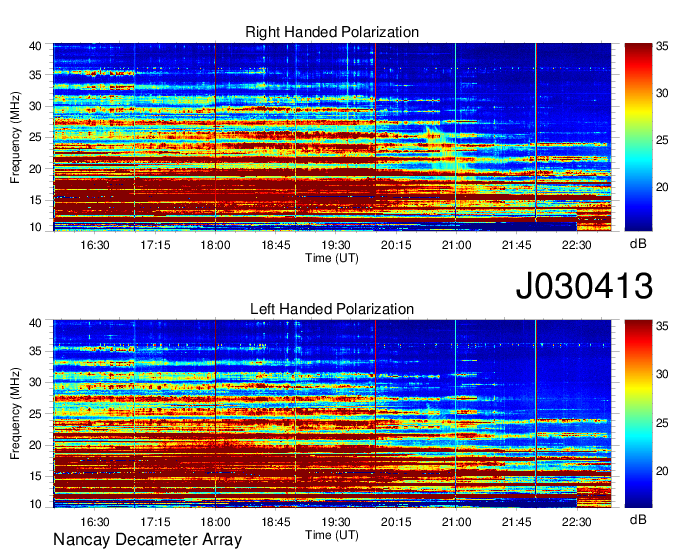Viewport: 680px width, 552px height.
Task: Click the 20:15 time tick on Left Handed plot
Action: [396, 522]
